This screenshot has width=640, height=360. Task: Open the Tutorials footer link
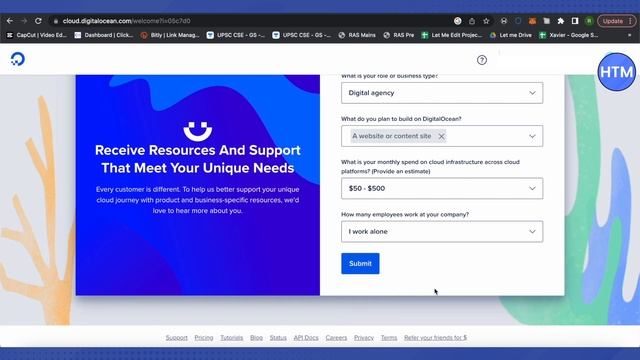tap(231, 338)
